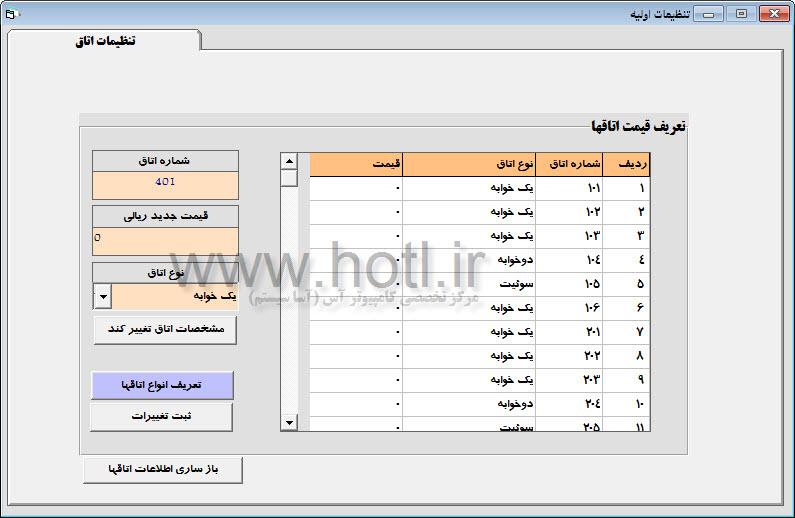Minimize the تنظیمات اولیه window

708,14
